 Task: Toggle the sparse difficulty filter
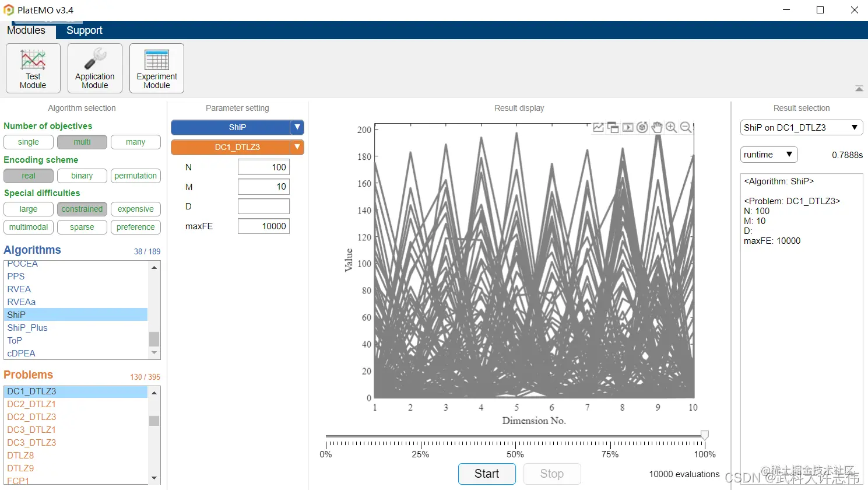point(82,227)
